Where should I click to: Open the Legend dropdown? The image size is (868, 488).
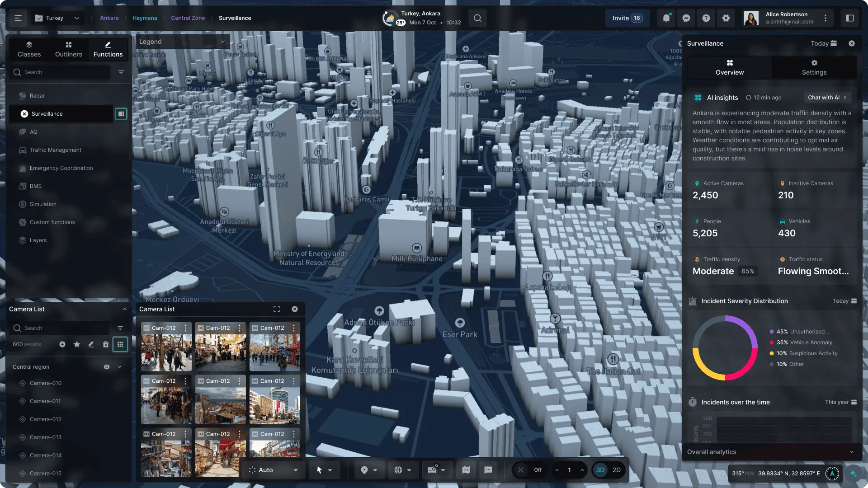click(x=182, y=42)
